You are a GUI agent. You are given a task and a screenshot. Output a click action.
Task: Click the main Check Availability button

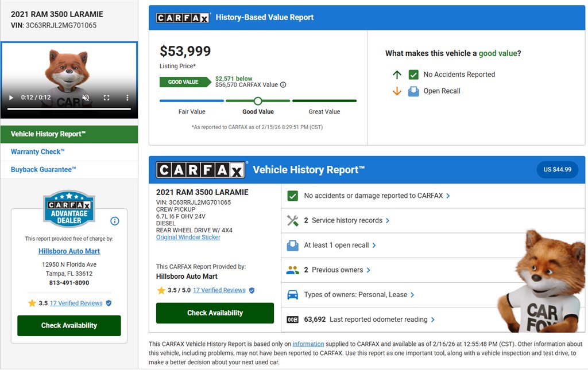tap(215, 313)
